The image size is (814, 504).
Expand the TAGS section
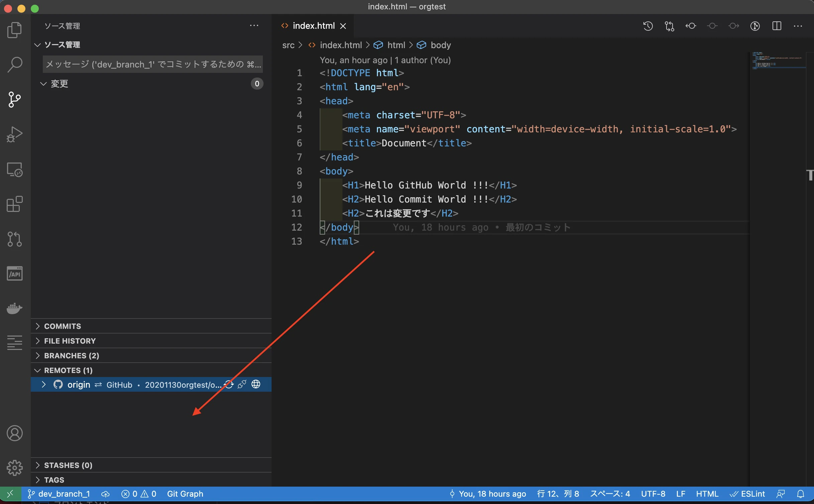coord(151,480)
